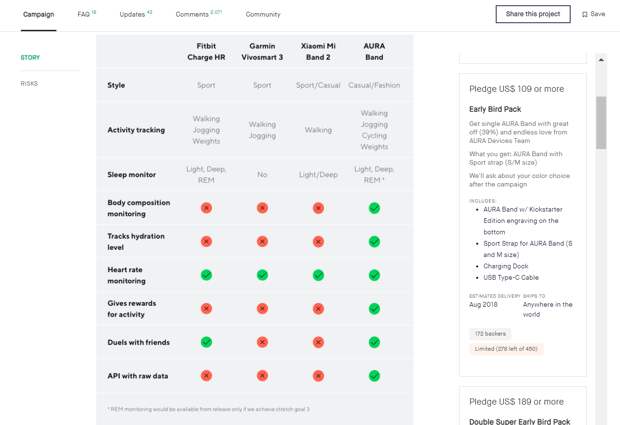Image resolution: width=620 pixels, height=425 pixels.
Task: Click the rewards panel scrollbar thumb
Action: click(x=601, y=122)
